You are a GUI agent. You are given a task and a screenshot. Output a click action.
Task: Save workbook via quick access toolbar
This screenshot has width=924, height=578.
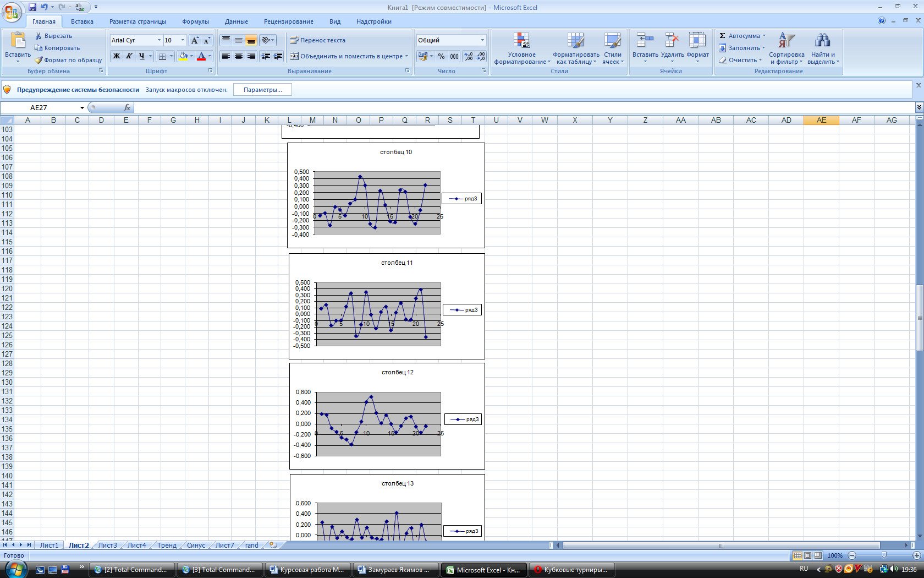tap(32, 7)
